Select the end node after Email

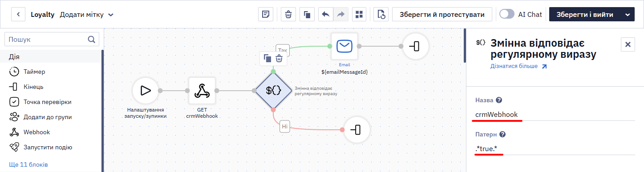pos(415,46)
